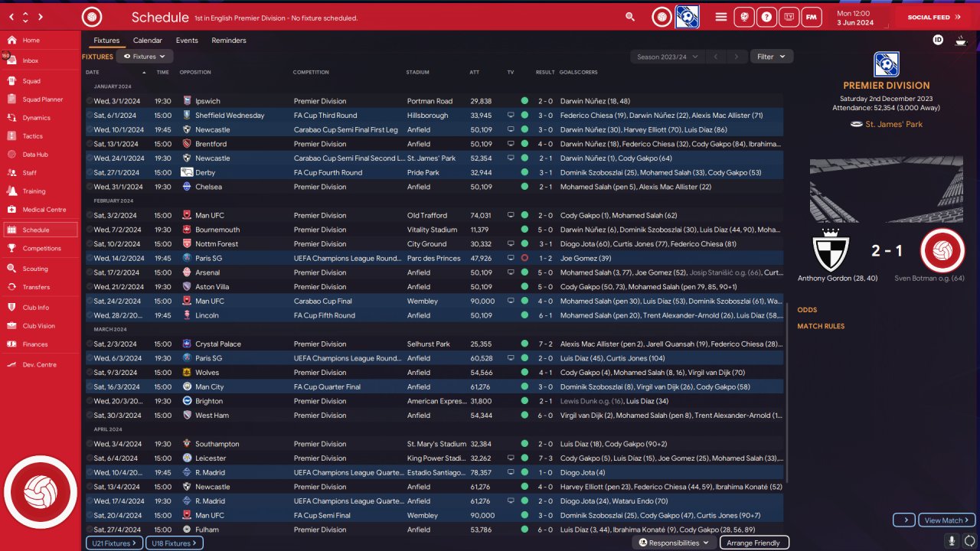Tick the circle beside the Derby fixture
980x551 pixels.
89,173
